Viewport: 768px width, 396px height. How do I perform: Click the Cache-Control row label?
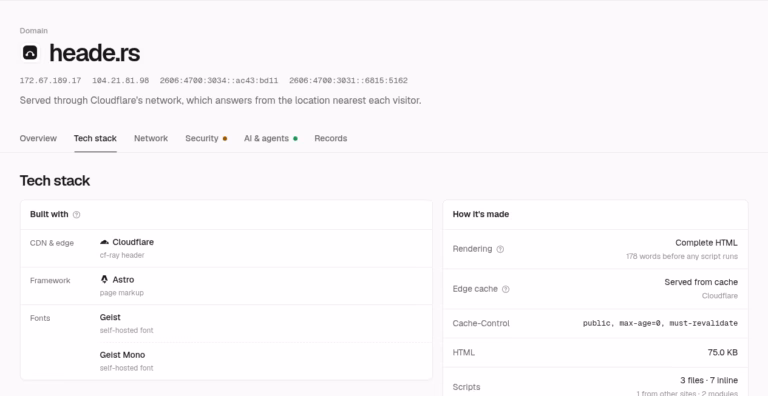(481, 323)
